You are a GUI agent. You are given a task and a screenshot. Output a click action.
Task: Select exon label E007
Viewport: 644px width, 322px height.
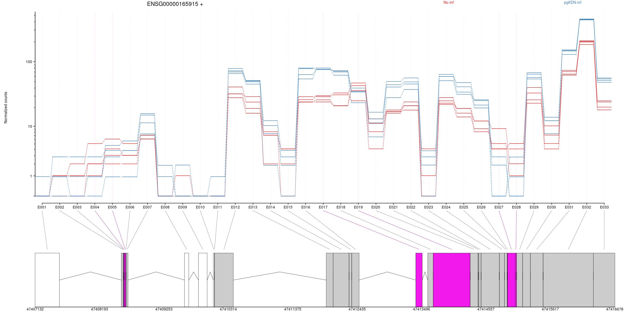147,207
